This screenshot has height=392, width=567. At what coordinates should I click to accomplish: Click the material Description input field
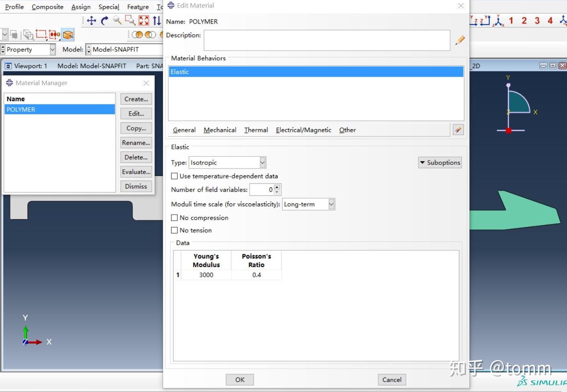click(327, 40)
